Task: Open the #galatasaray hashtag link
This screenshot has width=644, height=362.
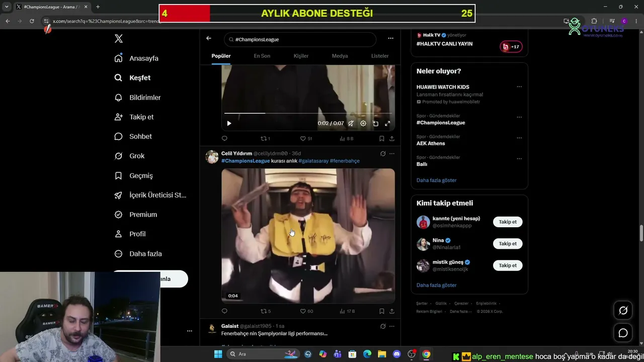Action: click(313, 161)
